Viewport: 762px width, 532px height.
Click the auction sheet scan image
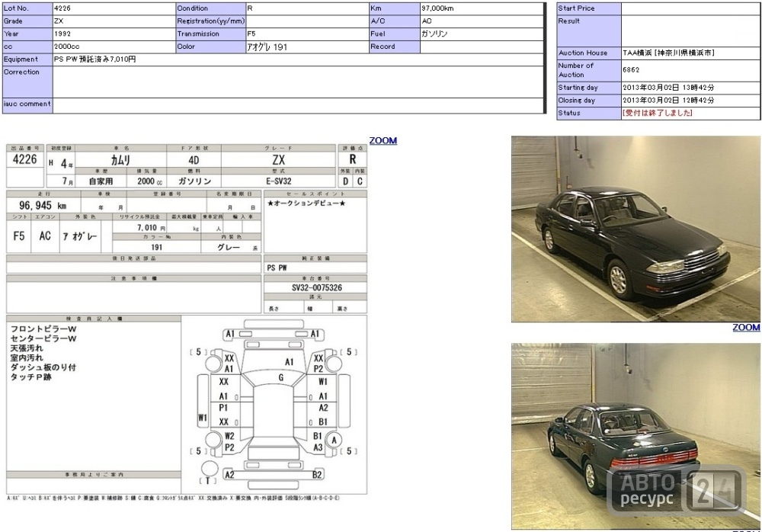pyautogui.click(x=187, y=322)
